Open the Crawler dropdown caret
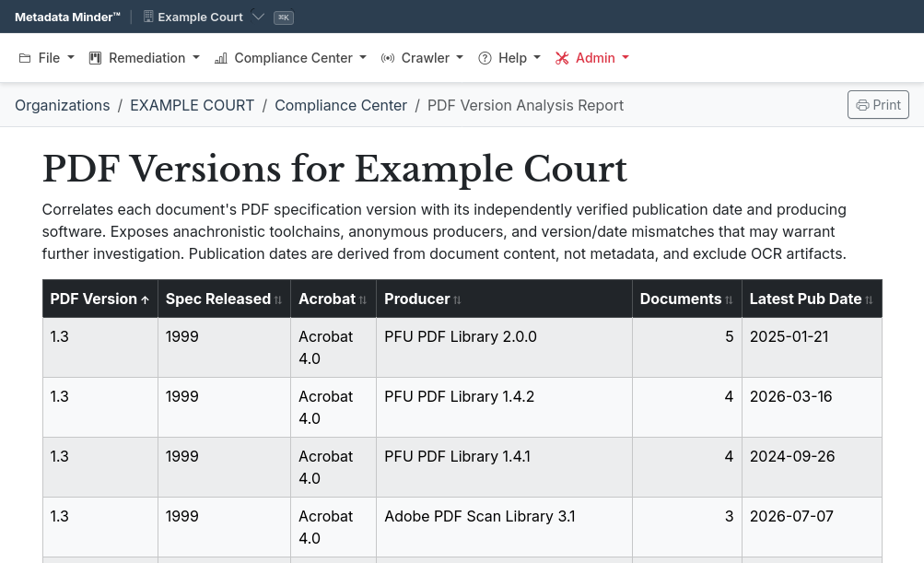Screen dimensions: 924x563 [x=460, y=58]
